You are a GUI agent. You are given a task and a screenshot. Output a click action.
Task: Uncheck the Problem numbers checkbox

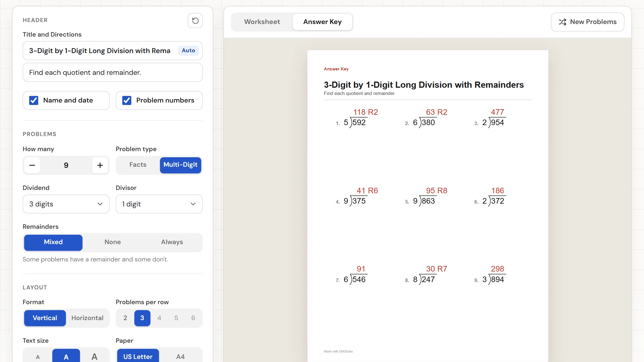127,100
